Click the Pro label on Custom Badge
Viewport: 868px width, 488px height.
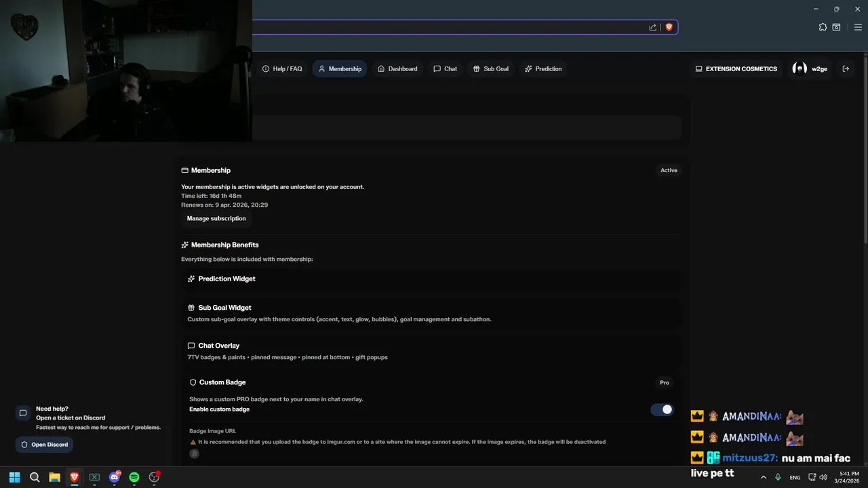(665, 383)
